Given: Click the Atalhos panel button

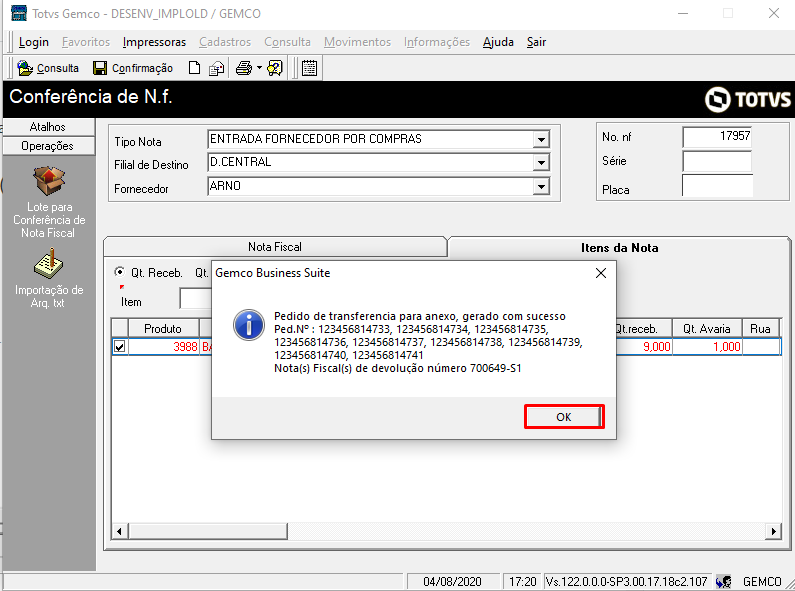Looking at the screenshot, I should pos(48,127).
